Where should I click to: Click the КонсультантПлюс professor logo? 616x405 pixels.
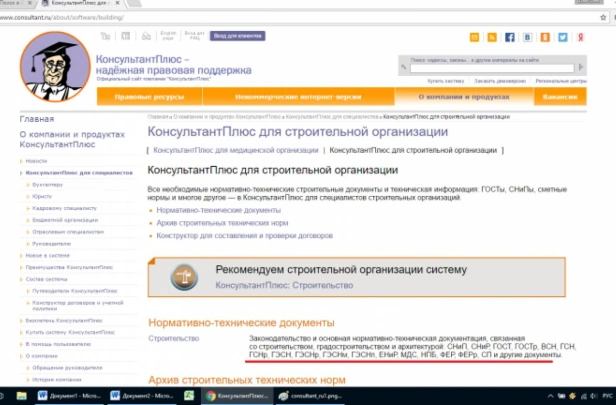coord(55,66)
